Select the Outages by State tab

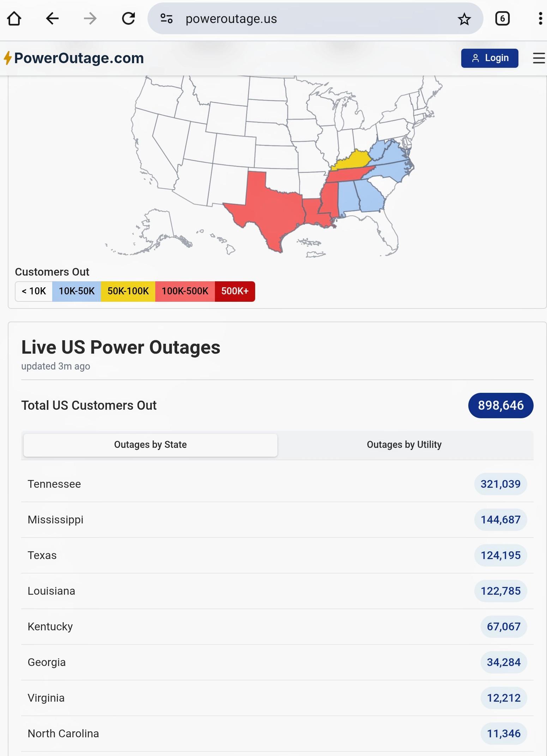150,445
